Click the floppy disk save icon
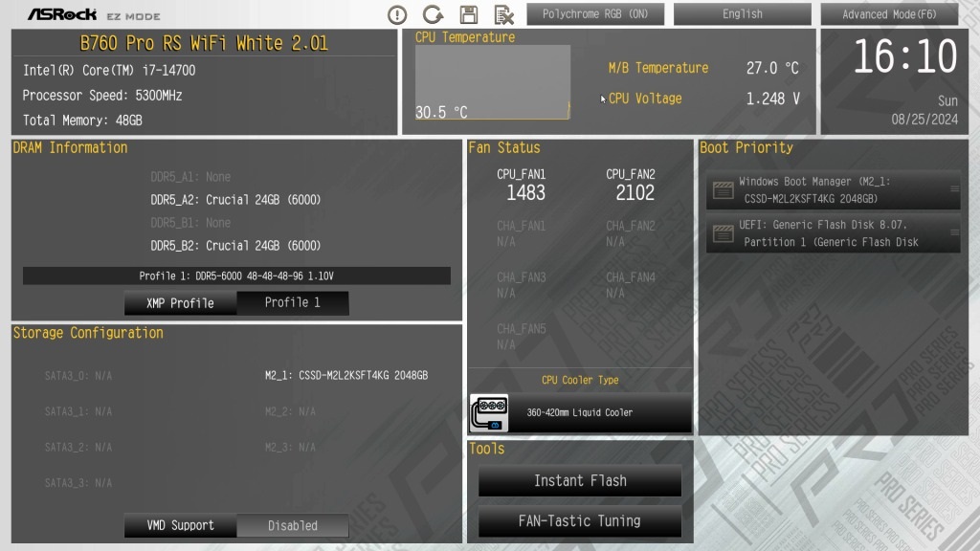The width and height of the screenshot is (980, 551). [x=469, y=14]
